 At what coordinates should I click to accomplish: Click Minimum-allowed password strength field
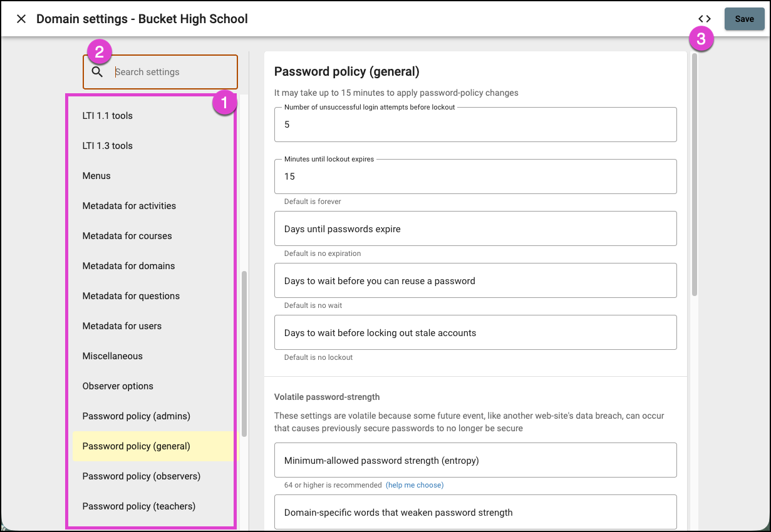click(475, 461)
